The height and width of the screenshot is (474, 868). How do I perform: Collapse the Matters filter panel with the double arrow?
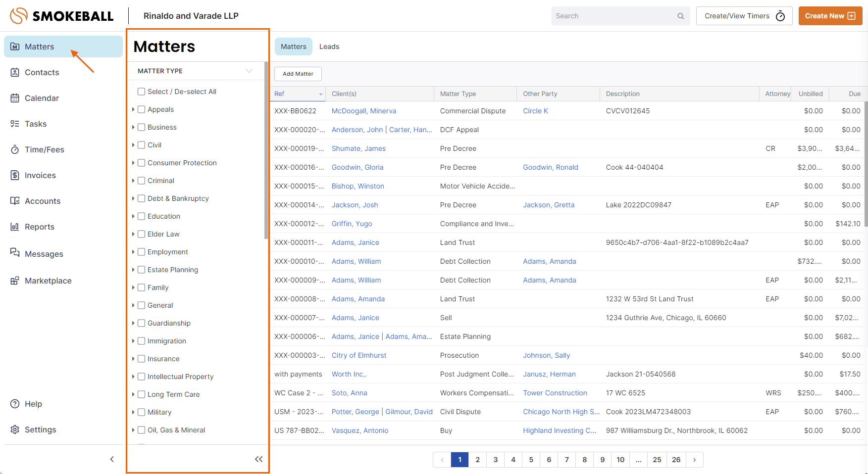tap(258, 459)
